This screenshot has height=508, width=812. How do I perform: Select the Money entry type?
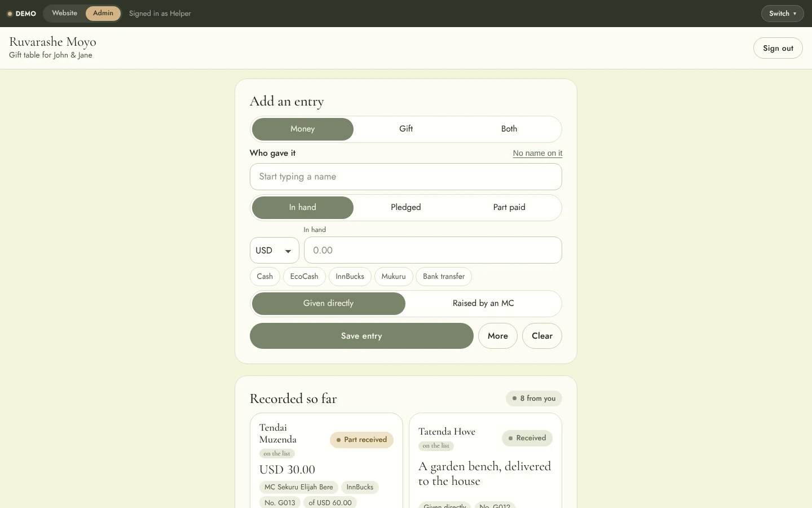(303, 129)
